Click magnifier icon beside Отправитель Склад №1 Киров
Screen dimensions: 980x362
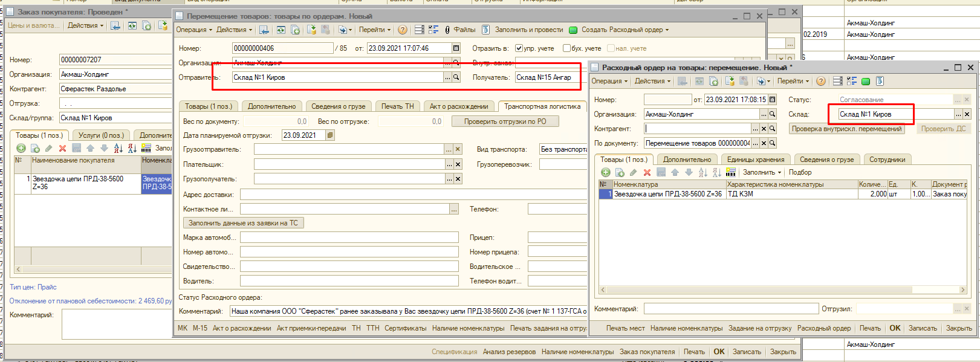(456, 77)
